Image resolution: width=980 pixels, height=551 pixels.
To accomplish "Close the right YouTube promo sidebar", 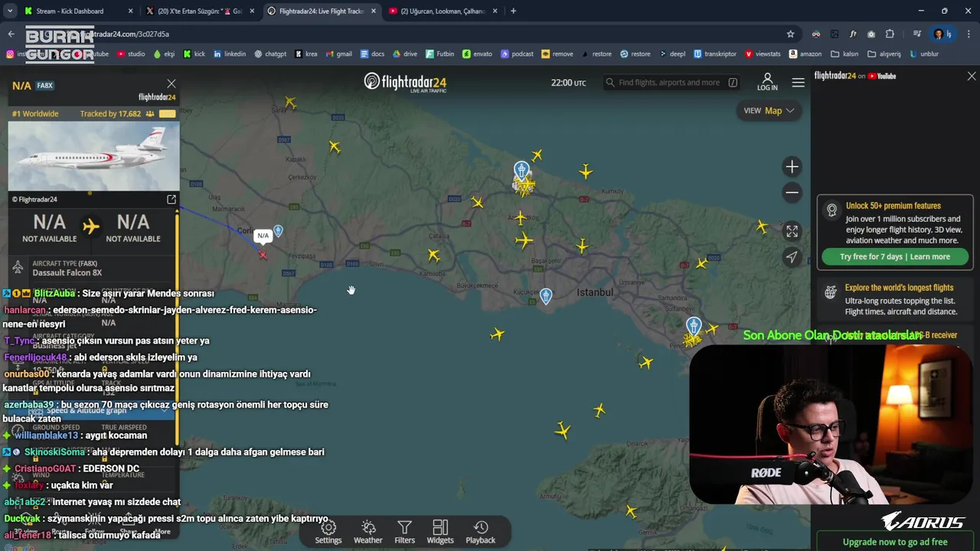I will [972, 77].
